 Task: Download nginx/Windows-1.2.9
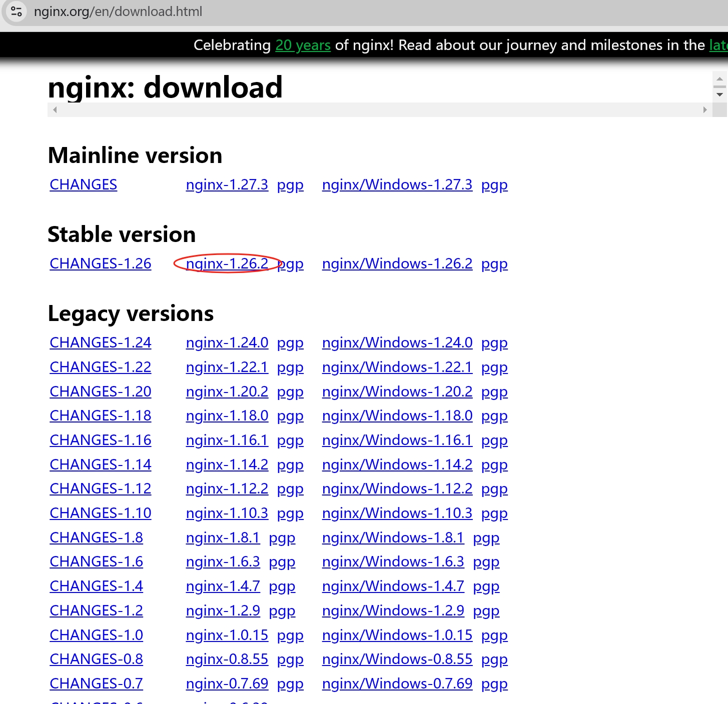tap(393, 610)
